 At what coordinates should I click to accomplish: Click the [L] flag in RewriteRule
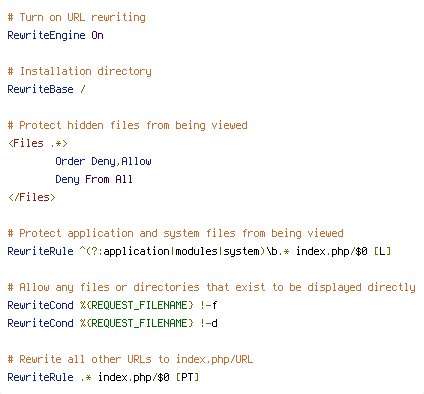tap(382, 251)
